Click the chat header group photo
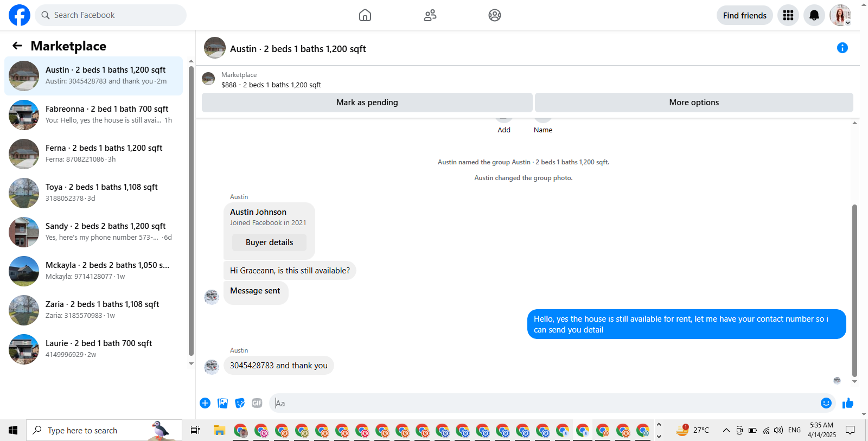Image resolution: width=868 pixels, height=441 pixels. 215,48
